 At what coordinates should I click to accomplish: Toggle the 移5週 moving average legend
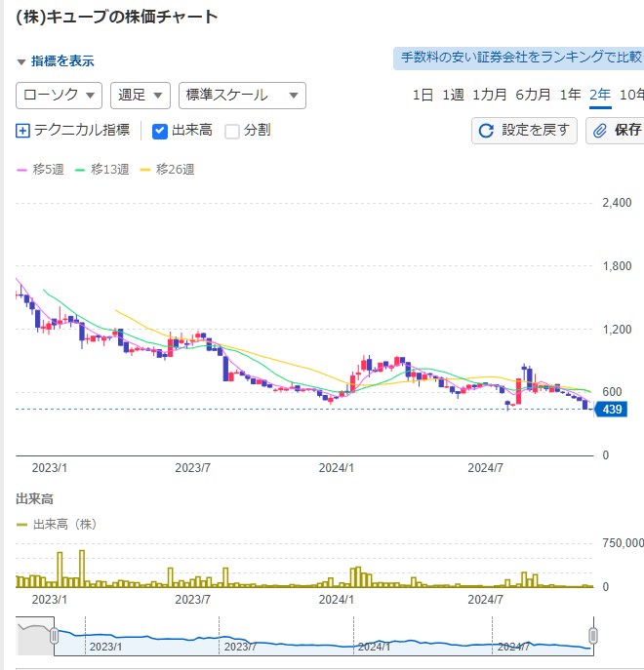pyautogui.click(x=40, y=170)
